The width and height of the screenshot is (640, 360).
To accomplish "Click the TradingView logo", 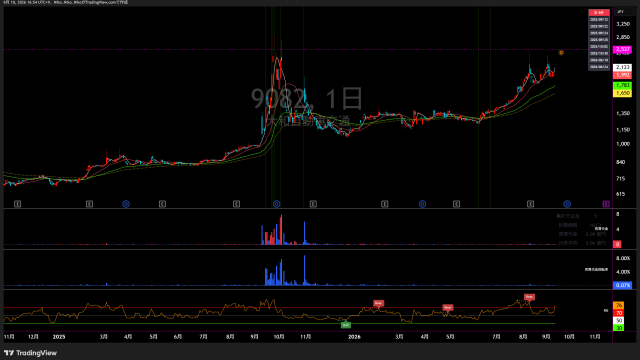I will tap(30, 353).
